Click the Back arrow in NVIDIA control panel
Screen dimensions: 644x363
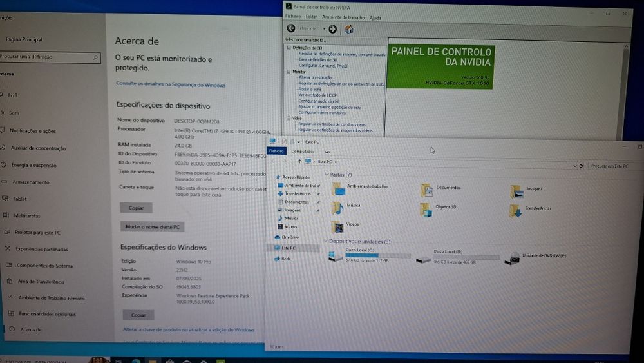(x=291, y=28)
